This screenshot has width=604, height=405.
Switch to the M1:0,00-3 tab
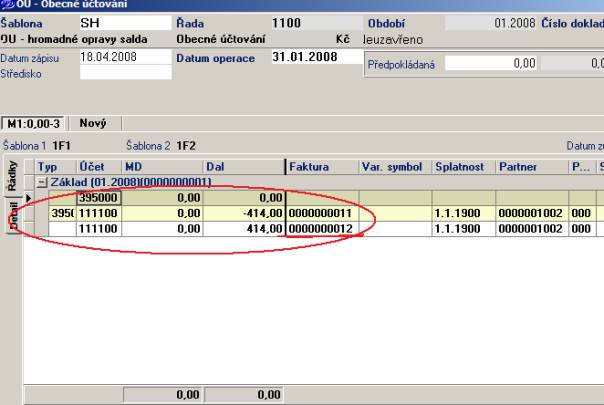point(35,120)
